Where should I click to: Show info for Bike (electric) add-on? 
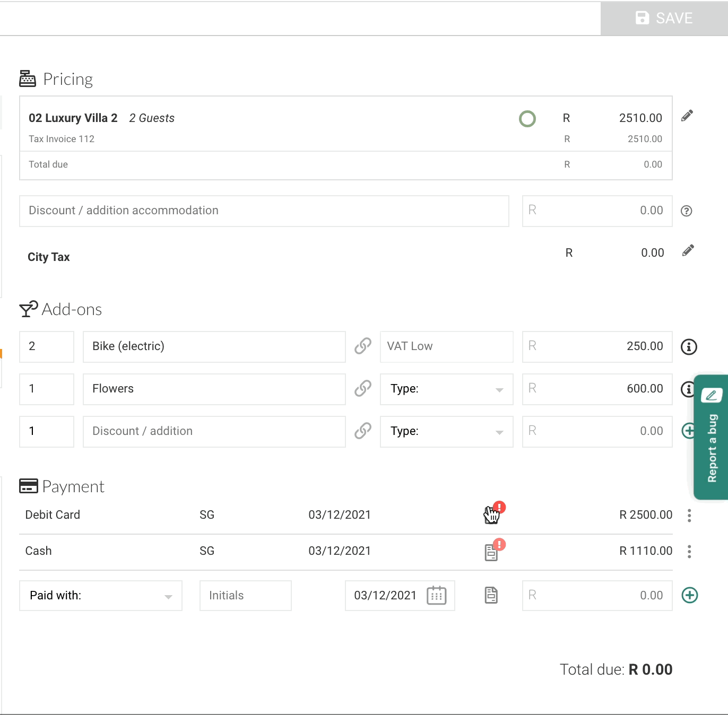pyautogui.click(x=689, y=347)
